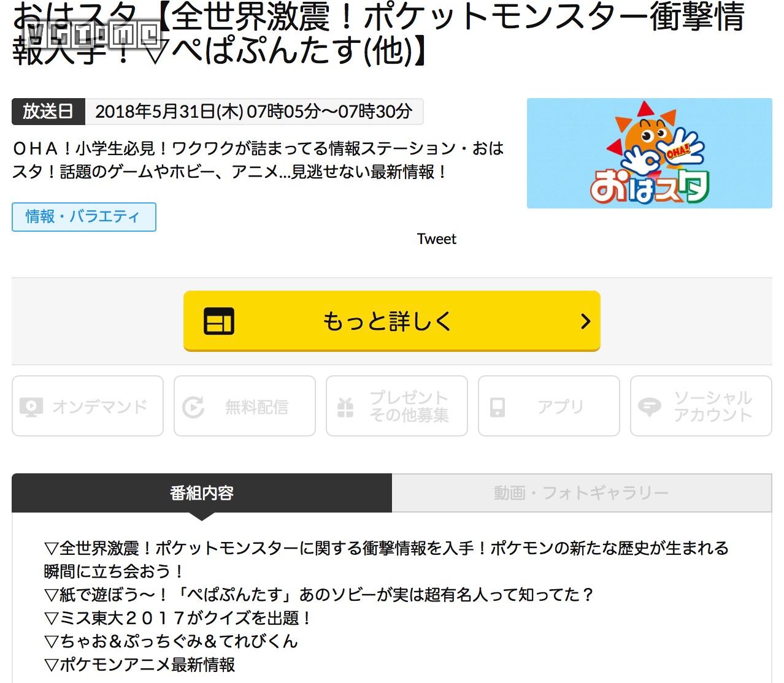The image size is (784, 683).
Task: Open the オンデマンド button
Action: pos(88,406)
